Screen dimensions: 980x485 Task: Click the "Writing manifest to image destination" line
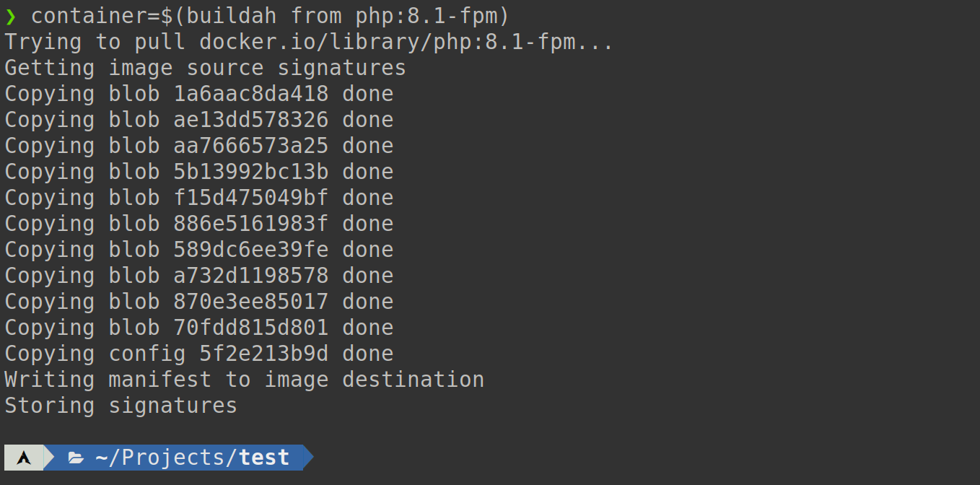244,380
